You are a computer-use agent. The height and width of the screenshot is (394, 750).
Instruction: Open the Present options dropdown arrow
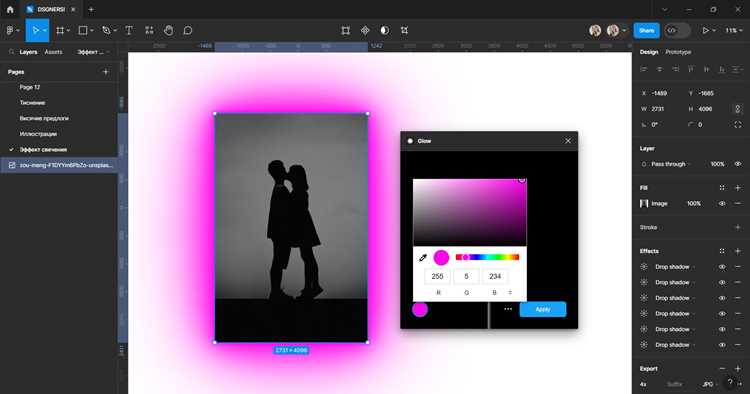click(714, 31)
